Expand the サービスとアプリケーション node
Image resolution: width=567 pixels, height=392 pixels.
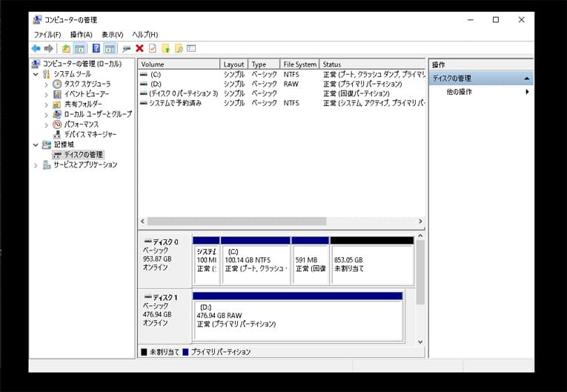point(36,165)
